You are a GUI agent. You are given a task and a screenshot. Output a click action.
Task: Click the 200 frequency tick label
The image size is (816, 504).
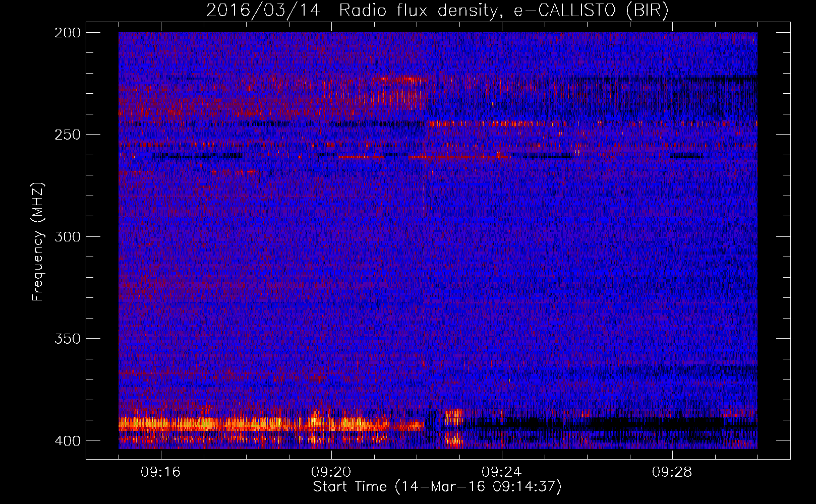[68, 33]
